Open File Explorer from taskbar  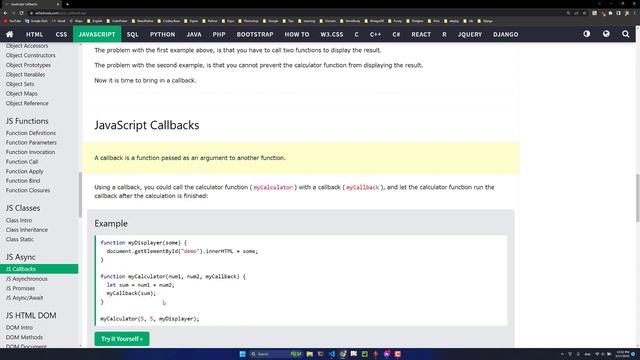(309, 354)
